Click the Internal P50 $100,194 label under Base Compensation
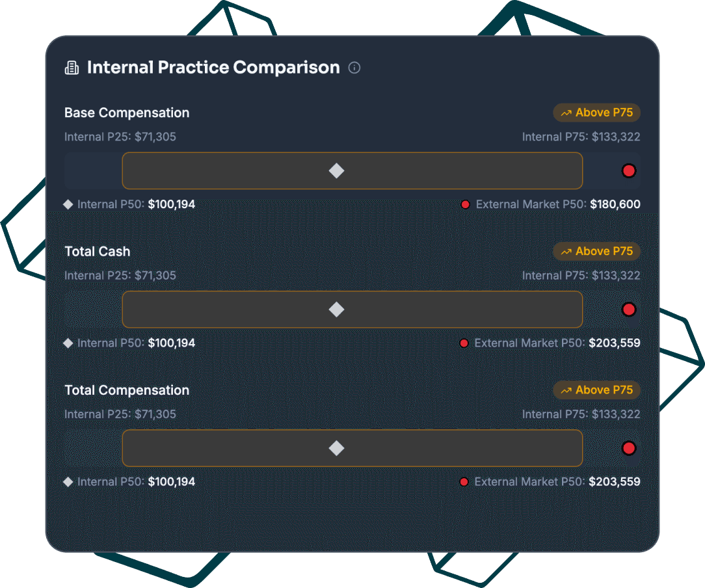The image size is (705, 588). click(130, 204)
